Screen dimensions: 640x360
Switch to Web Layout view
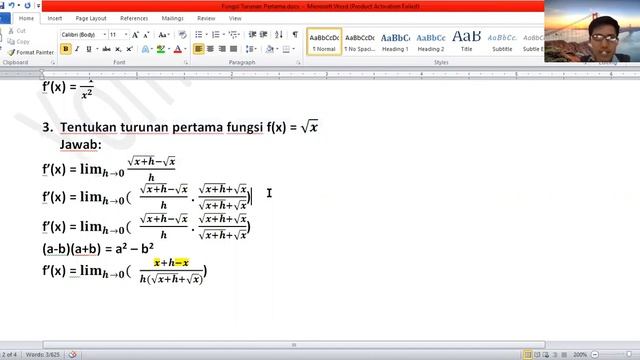(546, 354)
